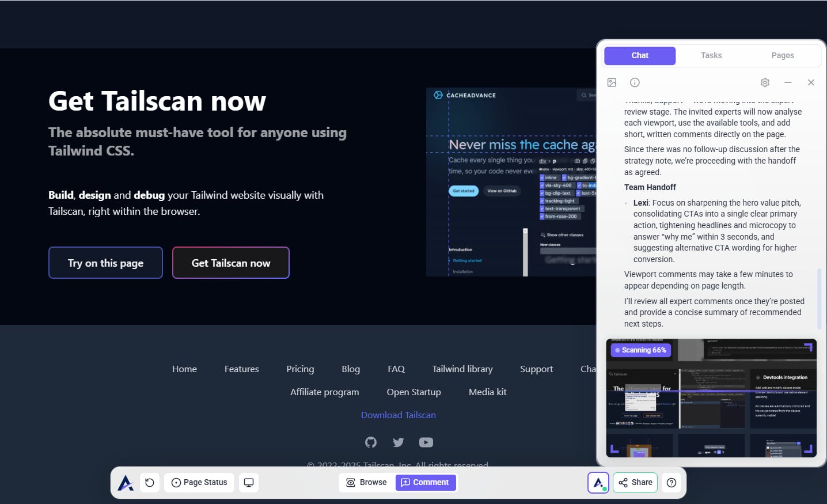
Task: Toggle the AI assistant button beside Share
Action: click(598, 483)
